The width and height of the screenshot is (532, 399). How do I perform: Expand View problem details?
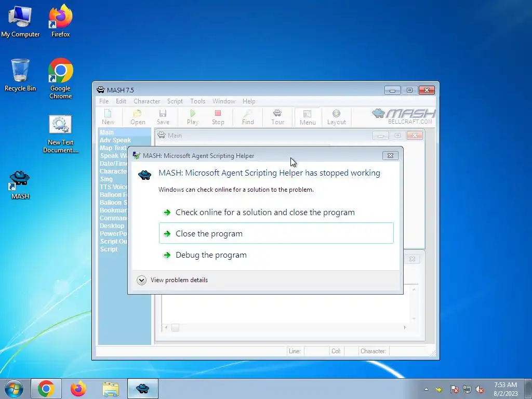172,280
